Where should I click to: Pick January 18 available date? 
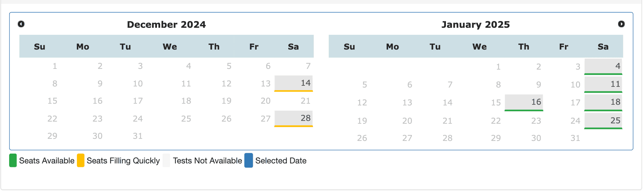click(603, 102)
